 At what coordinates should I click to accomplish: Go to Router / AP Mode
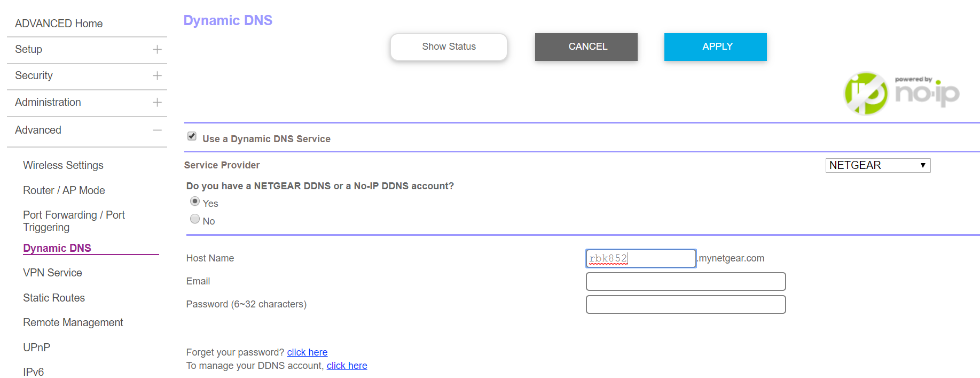point(64,190)
